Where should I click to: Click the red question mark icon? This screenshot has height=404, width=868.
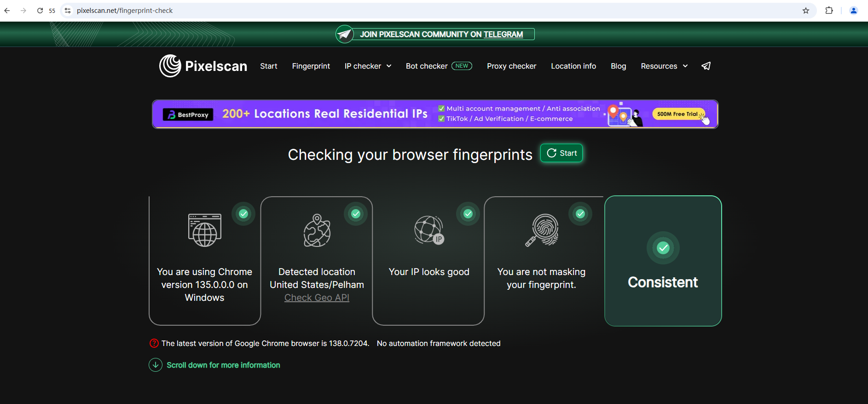tap(154, 343)
